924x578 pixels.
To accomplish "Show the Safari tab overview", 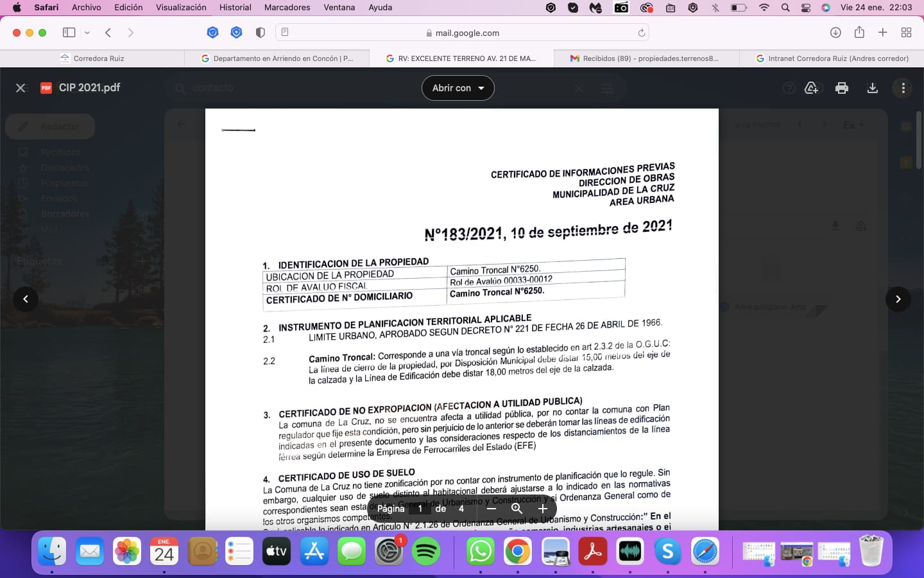I will [x=907, y=33].
